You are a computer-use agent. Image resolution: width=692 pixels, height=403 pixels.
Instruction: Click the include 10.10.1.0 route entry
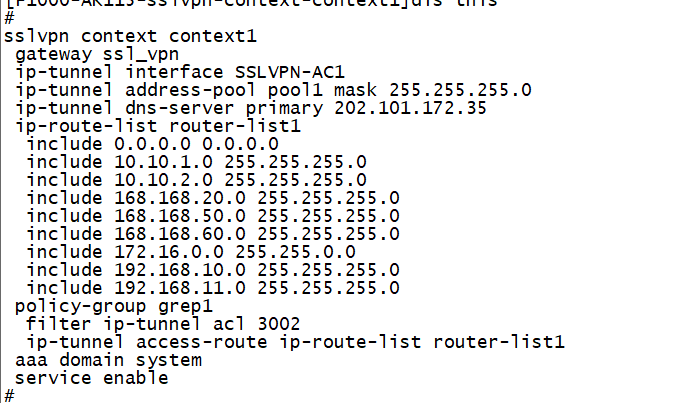197,162
